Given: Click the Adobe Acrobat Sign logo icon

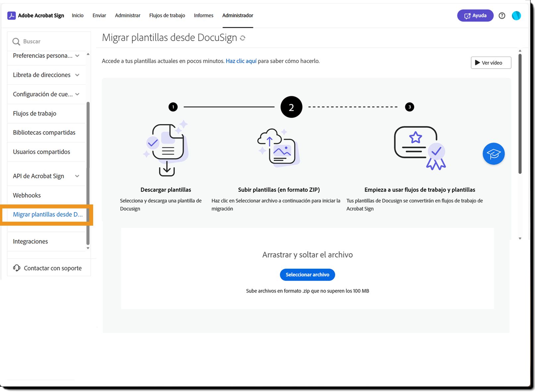Looking at the screenshot, I should [x=12, y=16].
